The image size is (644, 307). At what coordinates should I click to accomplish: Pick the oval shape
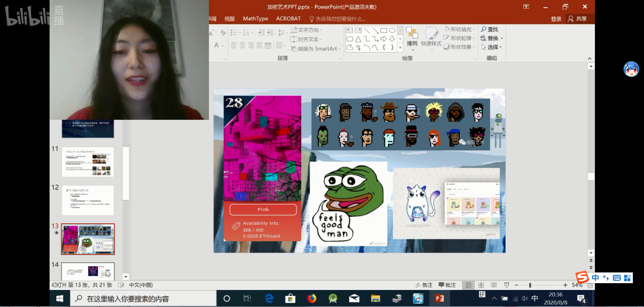392,30
